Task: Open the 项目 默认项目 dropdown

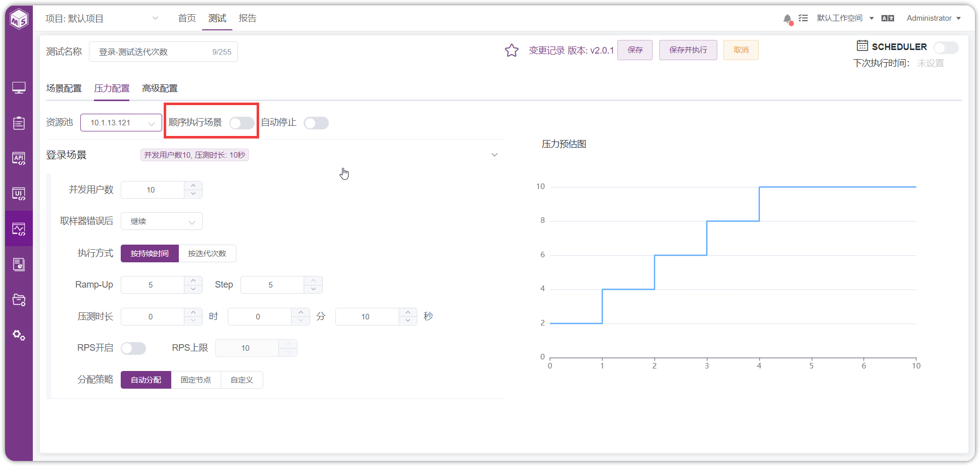Action: 102,19
